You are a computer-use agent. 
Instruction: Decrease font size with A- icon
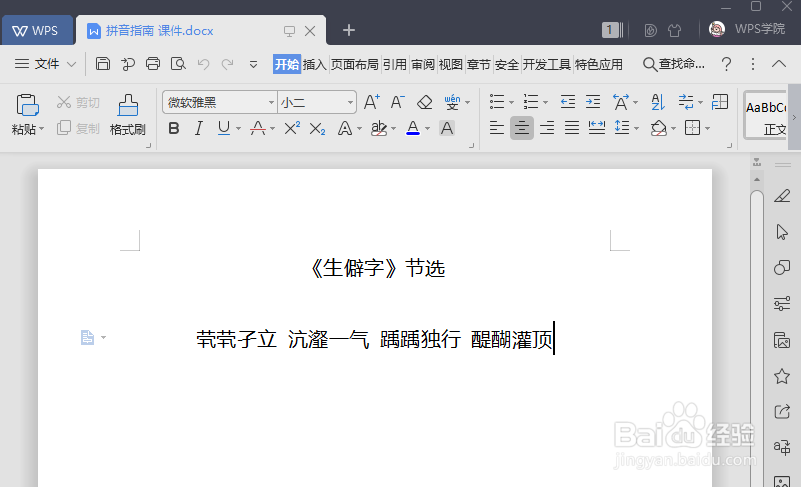[397, 102]
